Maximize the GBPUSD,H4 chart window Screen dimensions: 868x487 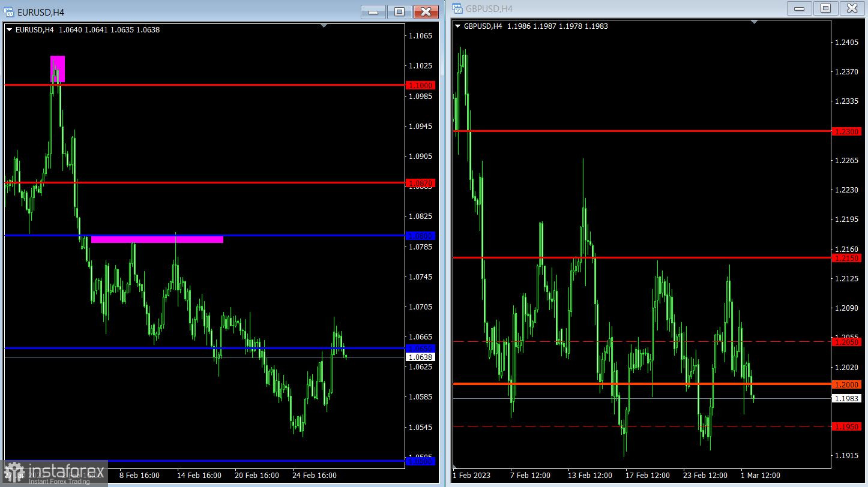tap(825, 8)
